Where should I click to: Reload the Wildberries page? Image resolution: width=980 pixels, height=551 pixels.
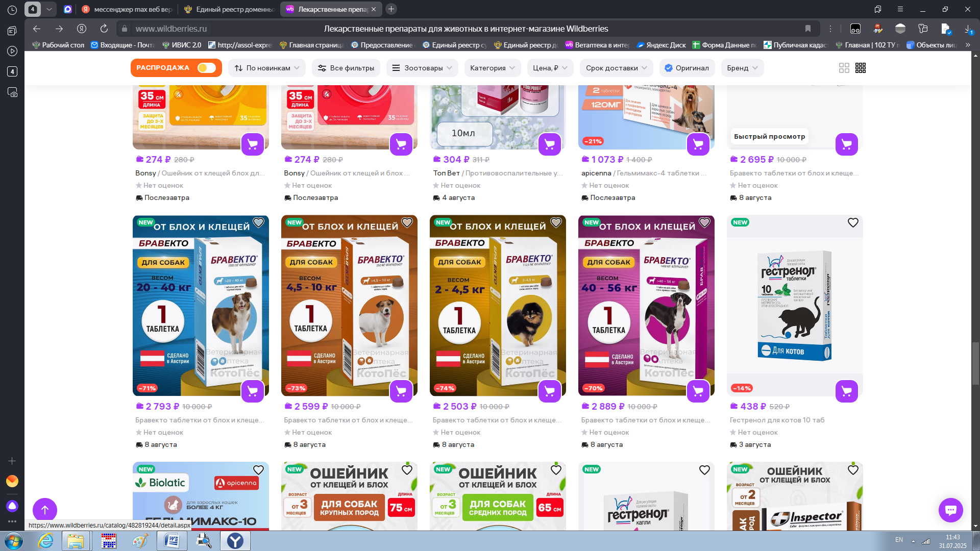(104, 29)
